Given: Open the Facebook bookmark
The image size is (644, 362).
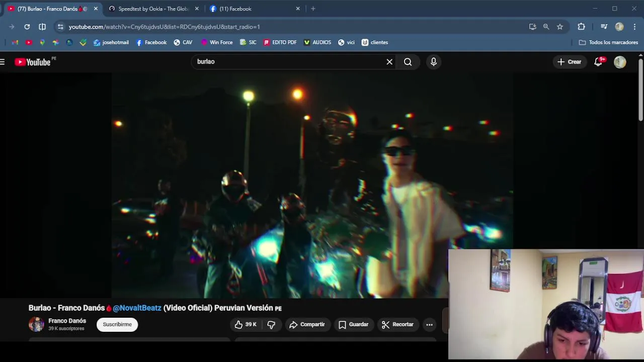Looking at the screenshot, I should point(151,42).
